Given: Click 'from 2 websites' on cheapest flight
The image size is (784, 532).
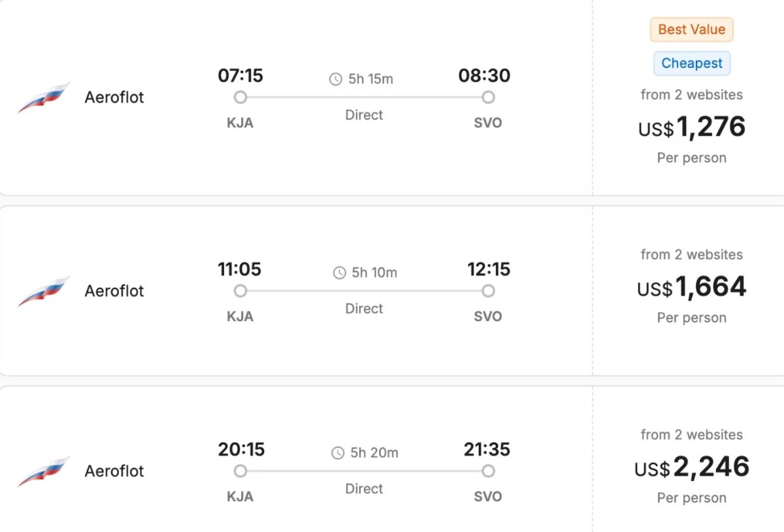Looking at the screenshot, I should tap(692, 95).
